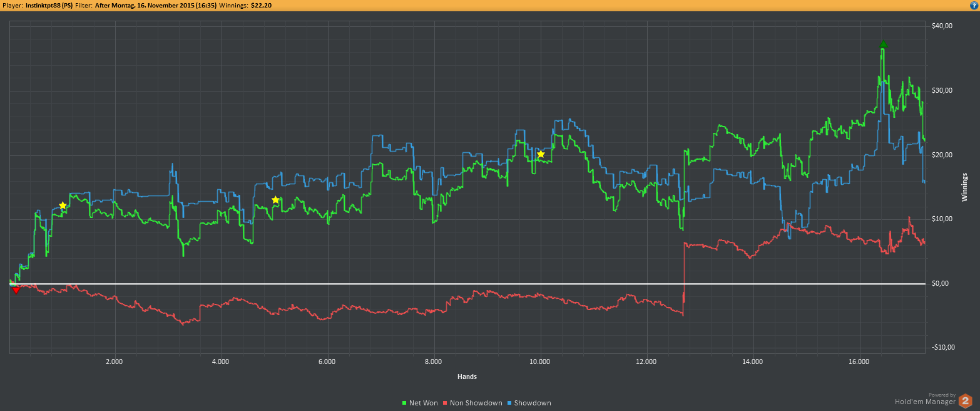Click the $0,00 y-axis label
The image size is (980, 411).
pos(942,284)
